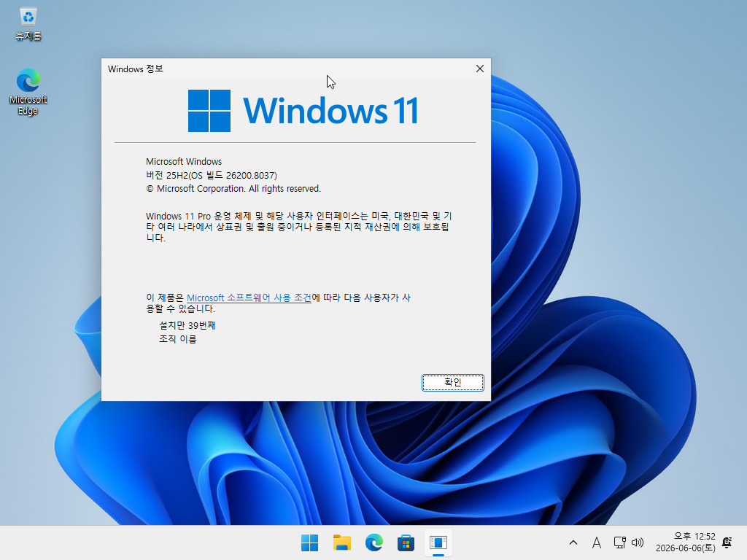Click the text 조직 이름
Image resolution: width=747 pixels, height=560 pixels.
(178, 339)
